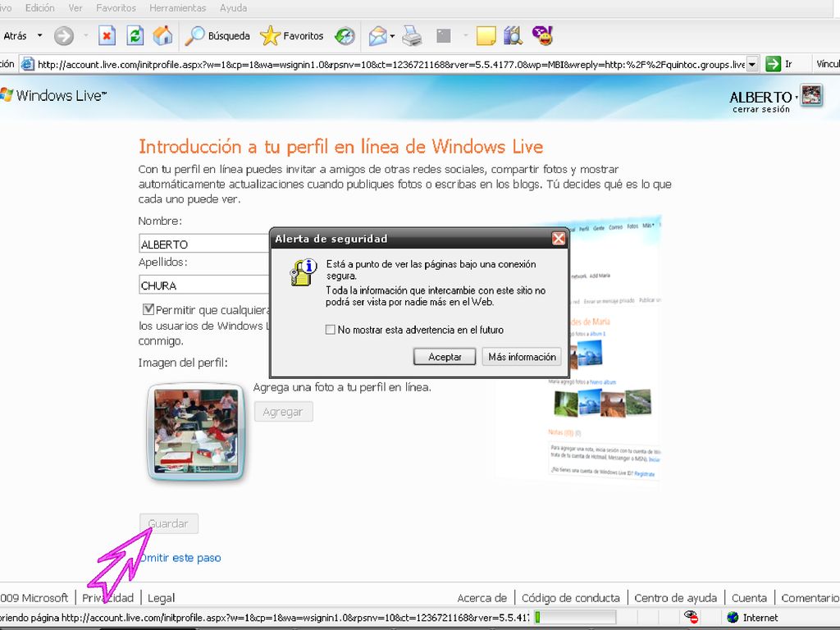Screen dimensions: 840x630
Task: Click the padlock info icon in alert
Action: pyautogui.click(x=304, y=272)
